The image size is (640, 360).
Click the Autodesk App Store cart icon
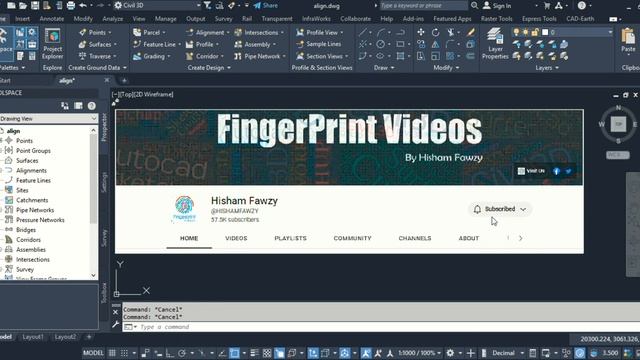pos(547,5)
